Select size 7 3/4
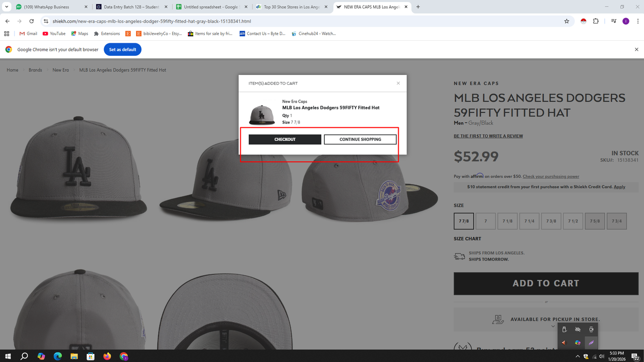The image size is (644, 362). point(617,221)
